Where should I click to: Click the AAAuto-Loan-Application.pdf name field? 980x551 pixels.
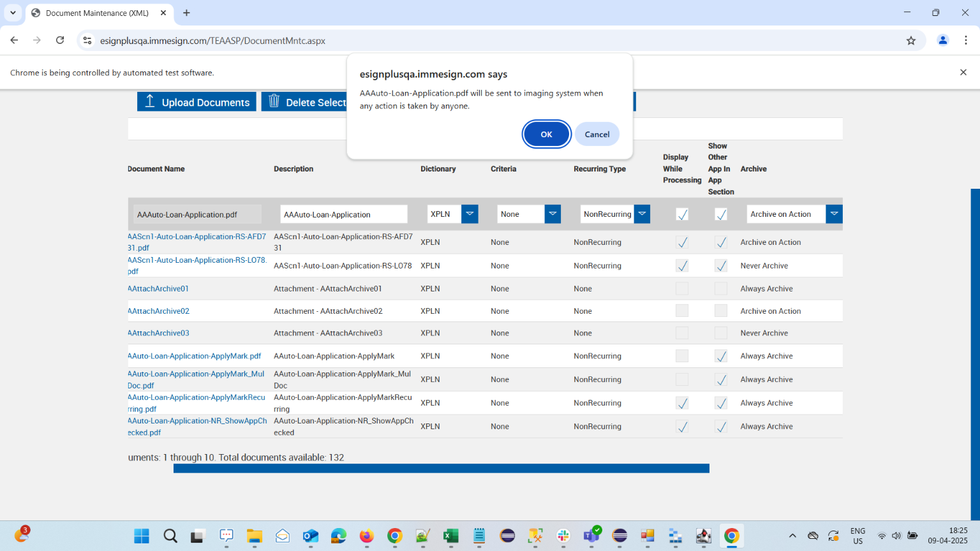(197, 214)
